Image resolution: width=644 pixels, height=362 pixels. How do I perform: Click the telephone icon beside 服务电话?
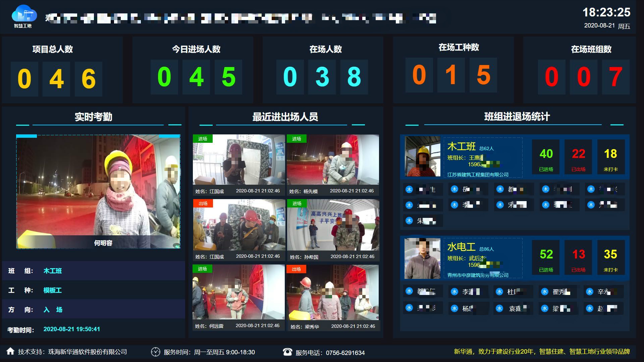pyautogui.click(x=287, y=352)
